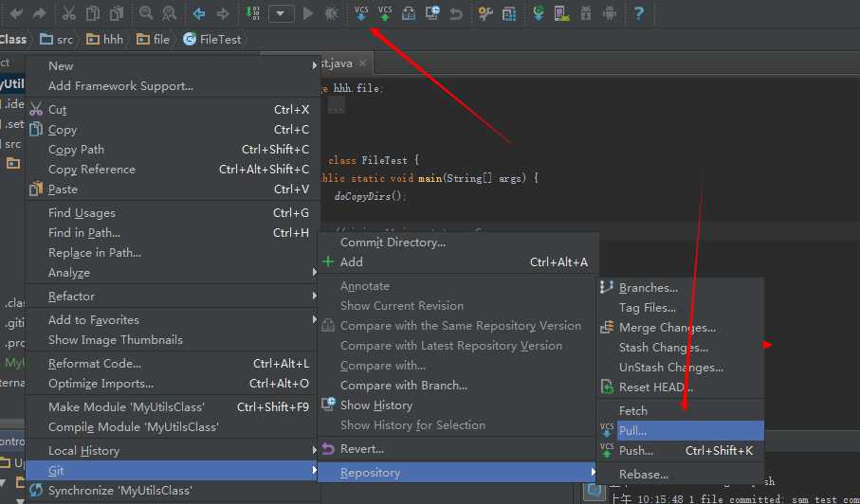The width and height of the screenshot is (860, 504).
Task: Select the FileTest breadcrumb
Action: (x=212, y=40)
